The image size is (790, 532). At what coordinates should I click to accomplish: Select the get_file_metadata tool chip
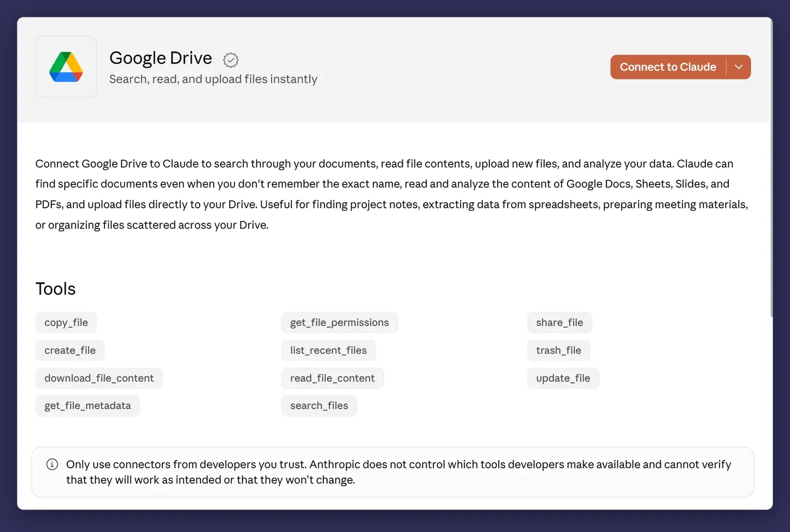point(88,406)
